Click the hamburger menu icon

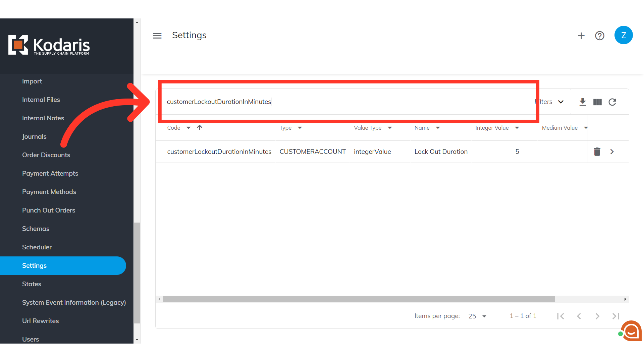tap(157, 36)
